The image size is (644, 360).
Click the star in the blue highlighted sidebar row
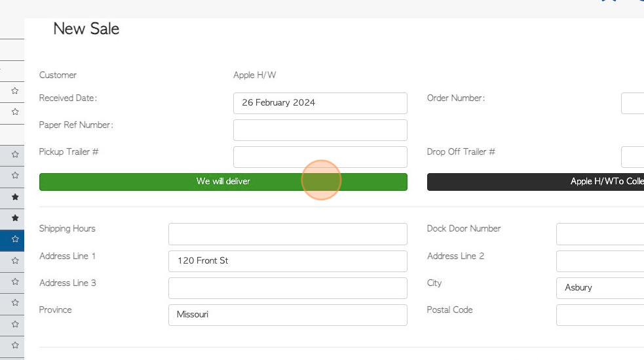(x=15, y=239)
